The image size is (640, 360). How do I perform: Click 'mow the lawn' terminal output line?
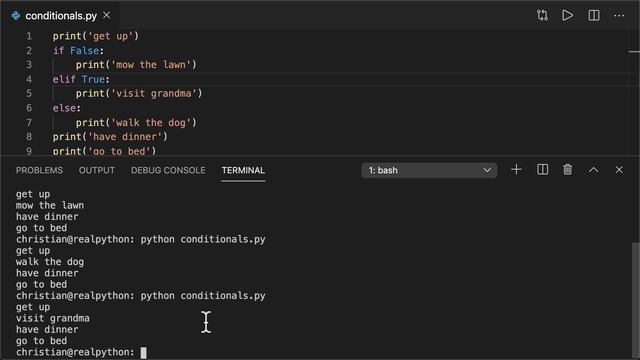point(50,205)
